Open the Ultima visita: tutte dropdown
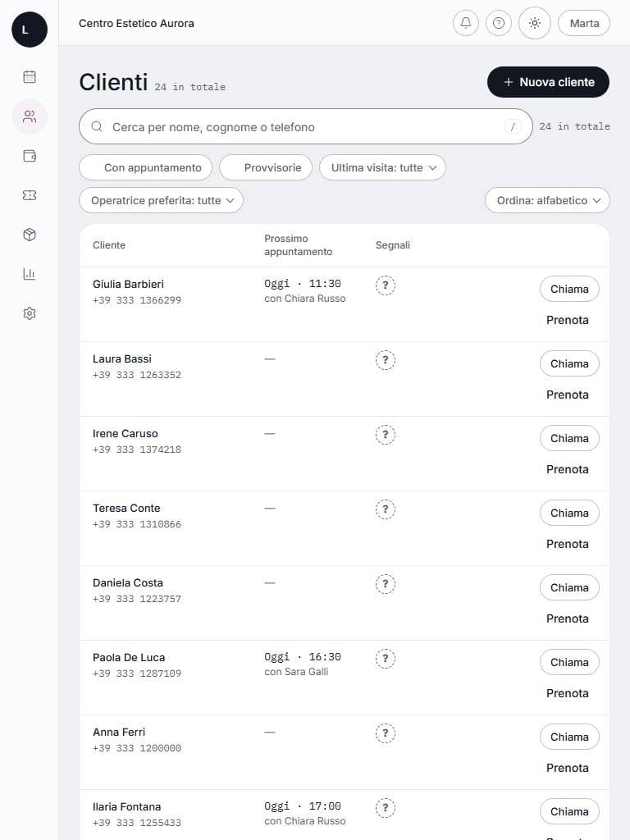The image size is (630, 840). pyautogui.click(x=382, y=167)
